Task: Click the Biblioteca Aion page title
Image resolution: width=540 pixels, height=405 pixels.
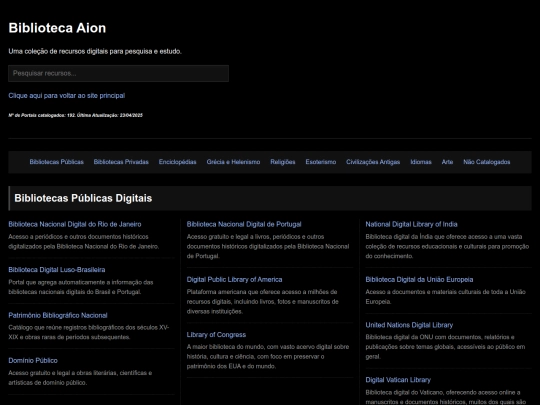Action: [57, 28]
